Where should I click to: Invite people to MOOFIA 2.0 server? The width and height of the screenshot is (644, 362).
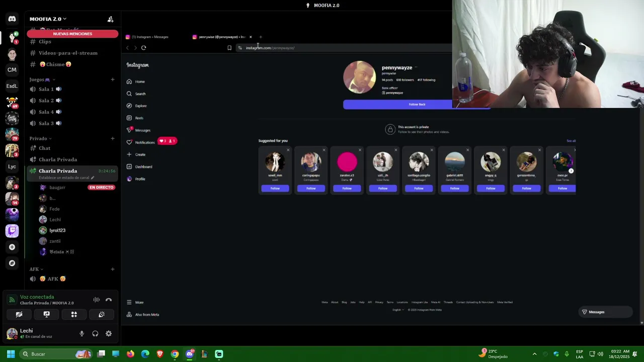coord(110,19)
